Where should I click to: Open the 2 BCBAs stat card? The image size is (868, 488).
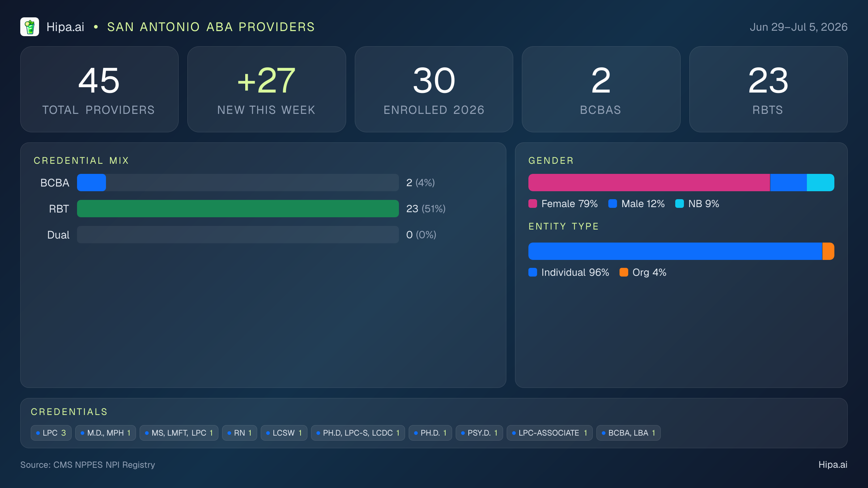coord(601,89)
